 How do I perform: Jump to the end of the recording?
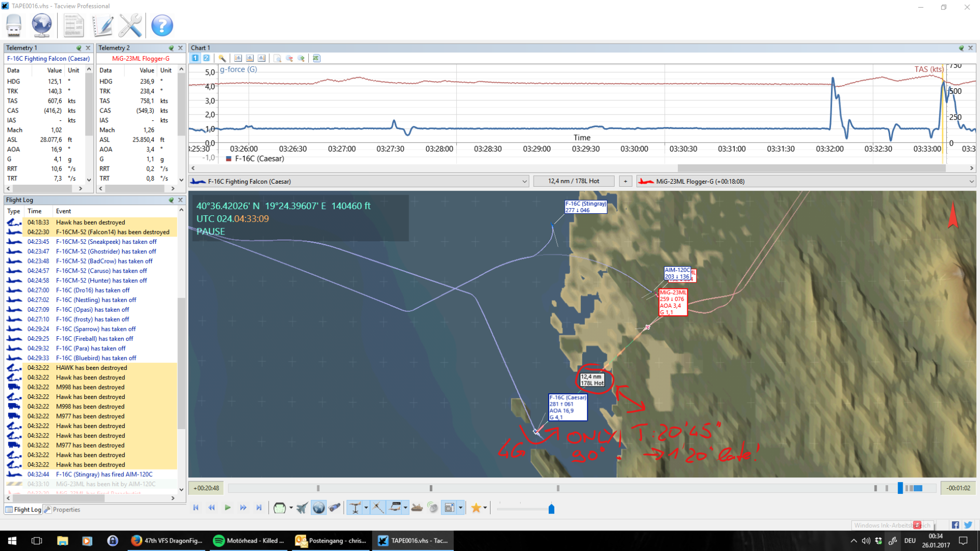[x=259, y=508]
